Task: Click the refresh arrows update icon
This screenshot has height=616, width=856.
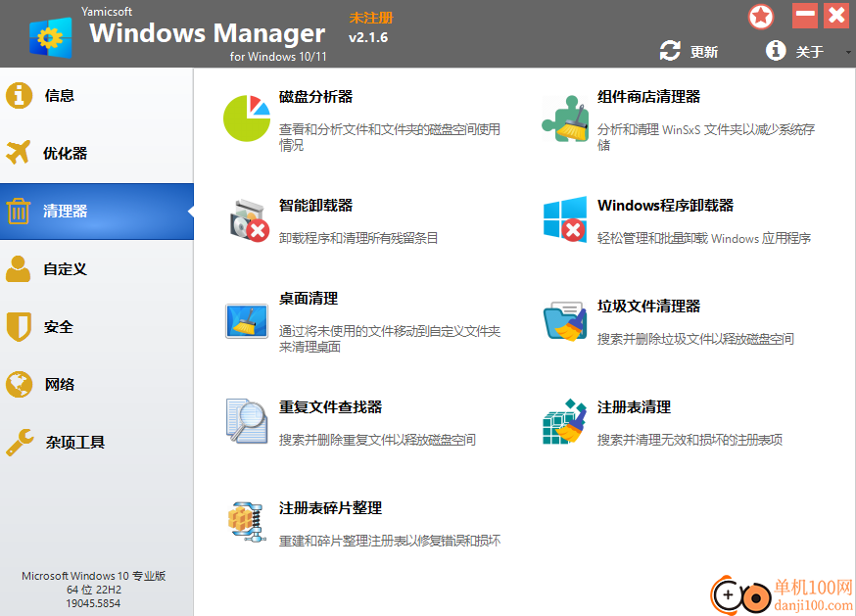Action: click(x=670, y=51)
